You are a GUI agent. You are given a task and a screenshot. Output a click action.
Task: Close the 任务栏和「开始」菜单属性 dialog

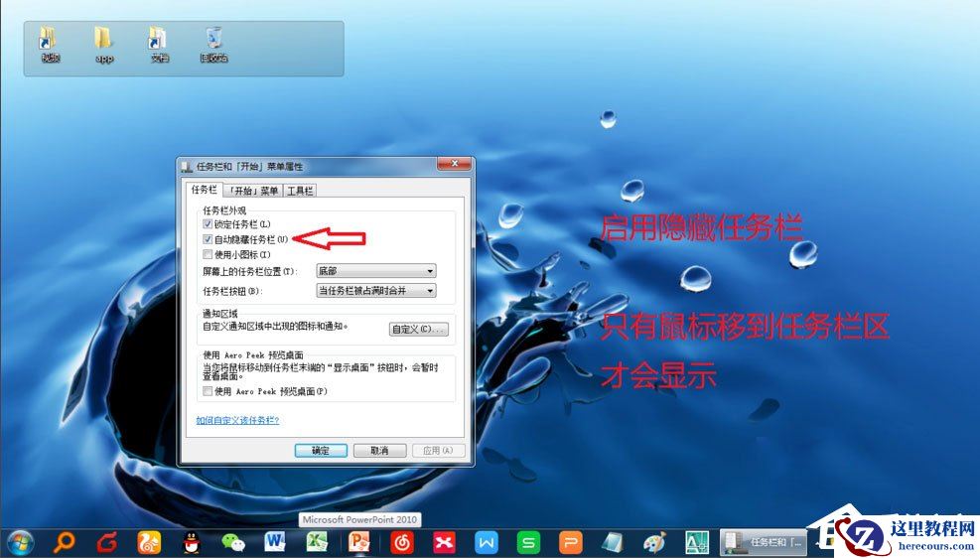[x=455, y=164]
